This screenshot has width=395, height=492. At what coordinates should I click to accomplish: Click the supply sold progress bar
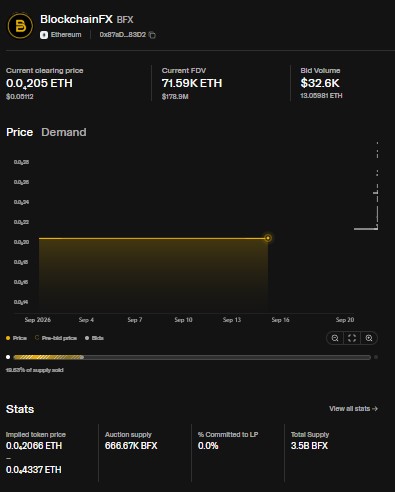point(192,357)
